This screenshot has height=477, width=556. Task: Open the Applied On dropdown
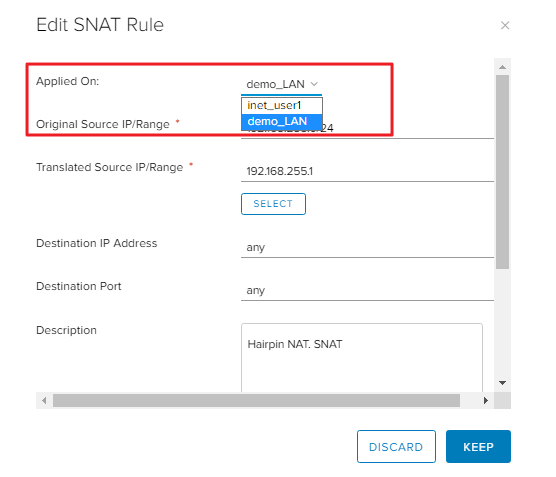click(282, 84)
